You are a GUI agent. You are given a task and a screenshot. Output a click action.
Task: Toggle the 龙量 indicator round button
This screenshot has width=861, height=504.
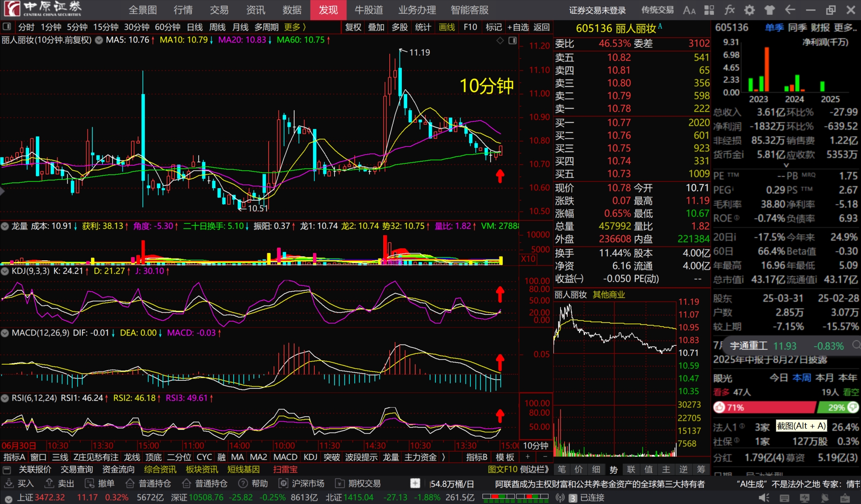(x=5, y=226)
